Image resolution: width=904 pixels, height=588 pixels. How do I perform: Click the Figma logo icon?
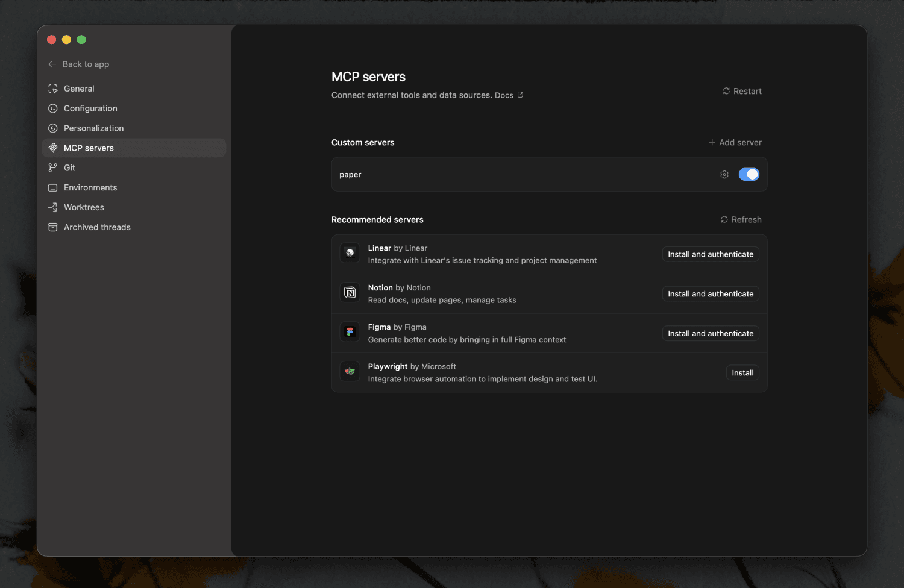click(x=350, y=332)
